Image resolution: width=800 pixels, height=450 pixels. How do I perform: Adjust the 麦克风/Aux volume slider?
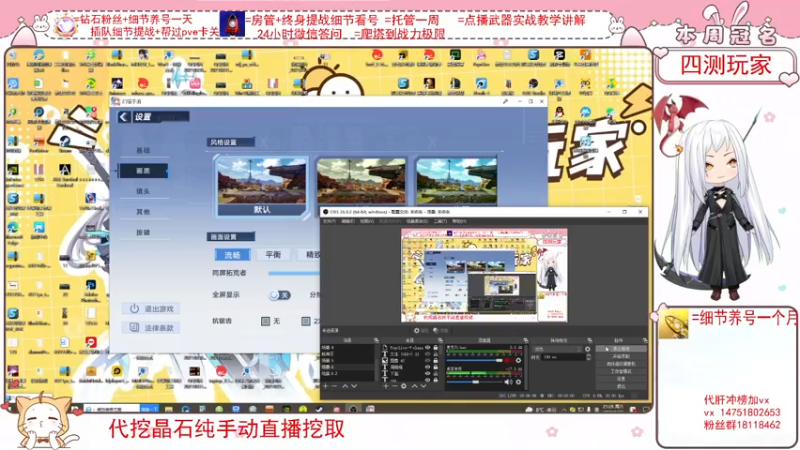click(x=474, y=360)
